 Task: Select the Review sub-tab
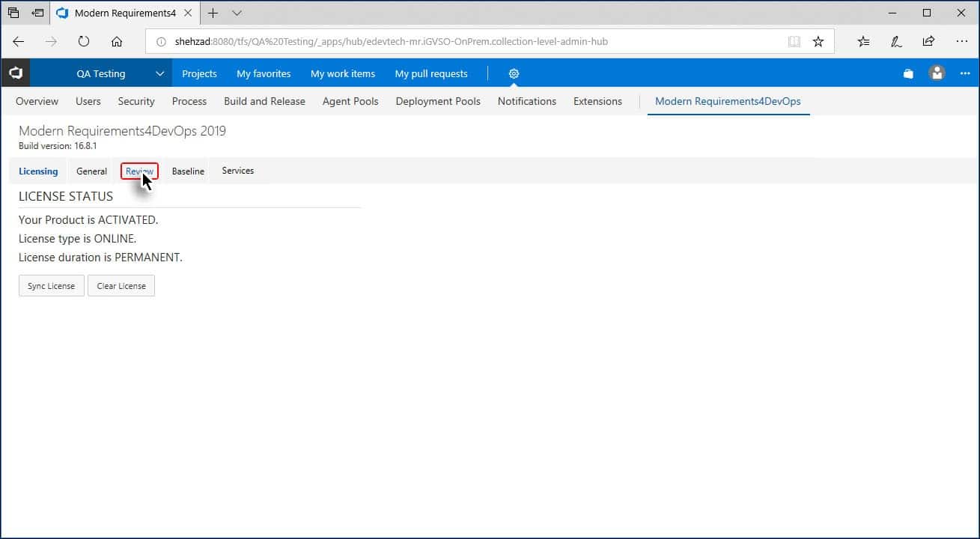(x=139, y=171)
